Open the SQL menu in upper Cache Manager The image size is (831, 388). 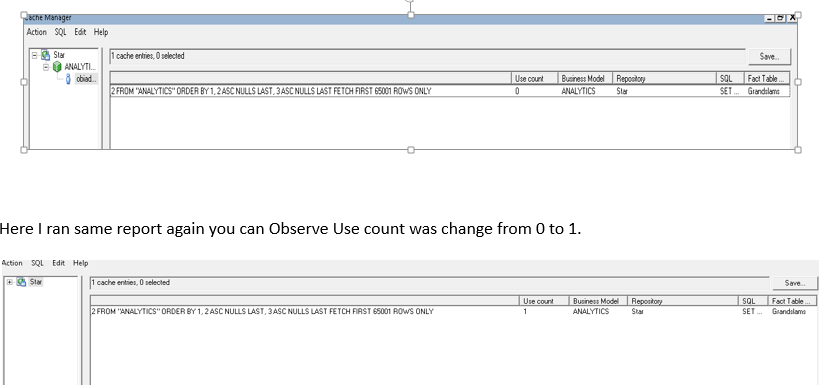(x=60, y=32)
